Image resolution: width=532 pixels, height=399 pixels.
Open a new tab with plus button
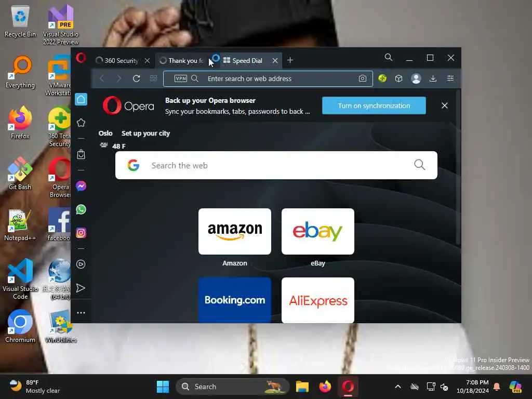(290, 60)
